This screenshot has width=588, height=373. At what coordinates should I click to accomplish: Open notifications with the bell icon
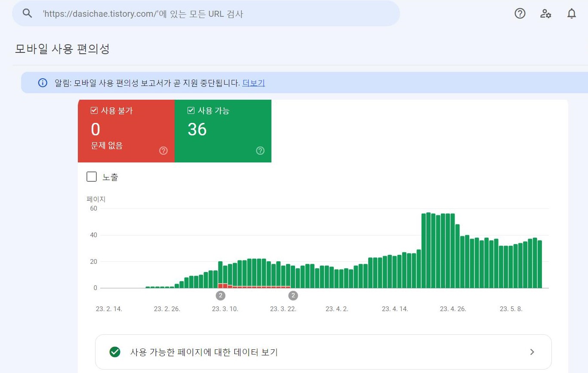click(x=572, y=13)
